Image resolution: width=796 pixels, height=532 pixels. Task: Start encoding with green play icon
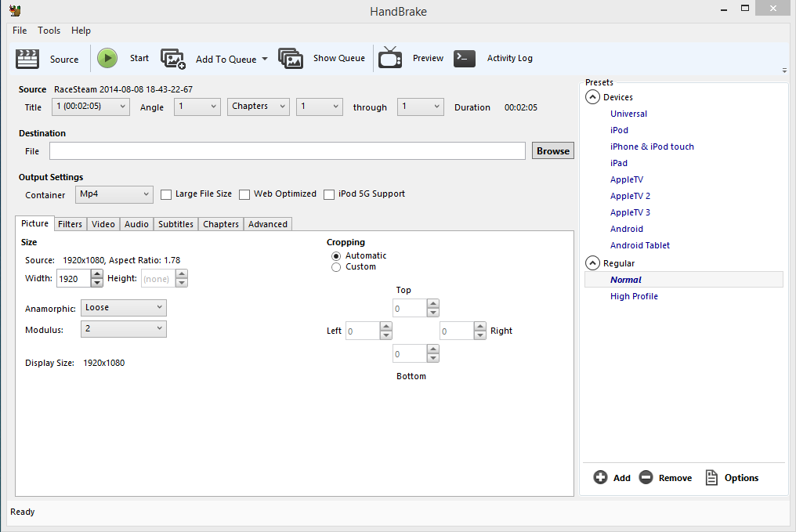coord(107,59)
